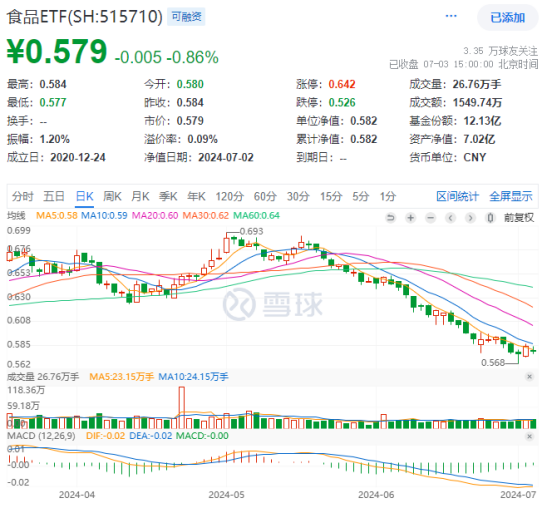Viewport: 542px width, 508px height.
Task: Click the DEA:-0.02 indicator value
Action: pyautogui.click(x=150, y=436)
